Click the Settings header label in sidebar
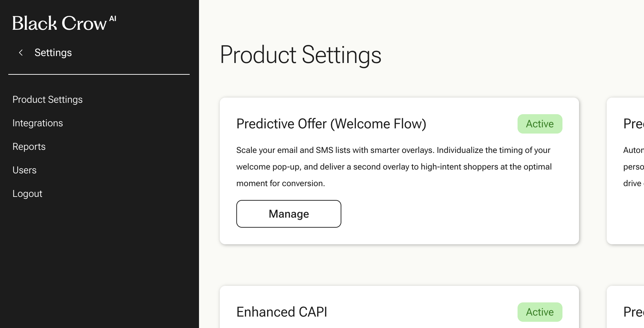644x328 pixels. 53,53
